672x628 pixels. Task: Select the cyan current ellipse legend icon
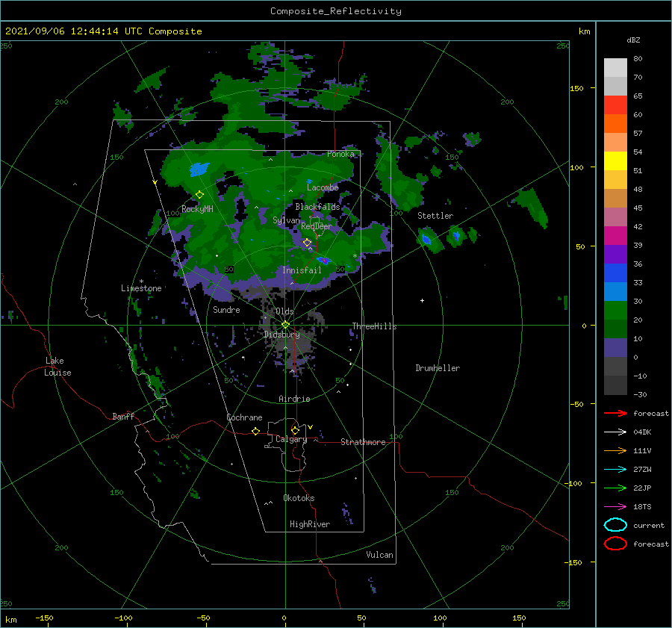click(x=615, y=525)
